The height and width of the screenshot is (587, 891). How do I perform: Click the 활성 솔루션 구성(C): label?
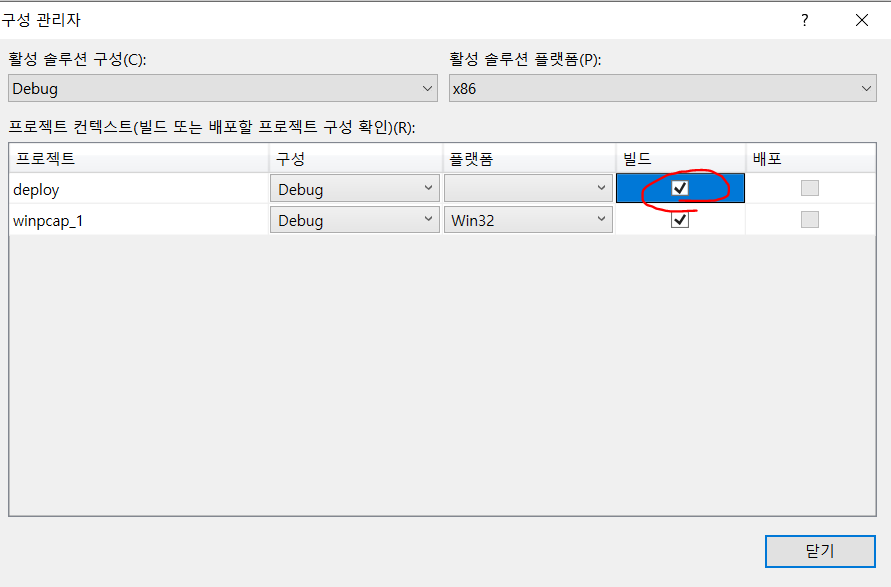[77, 59]
